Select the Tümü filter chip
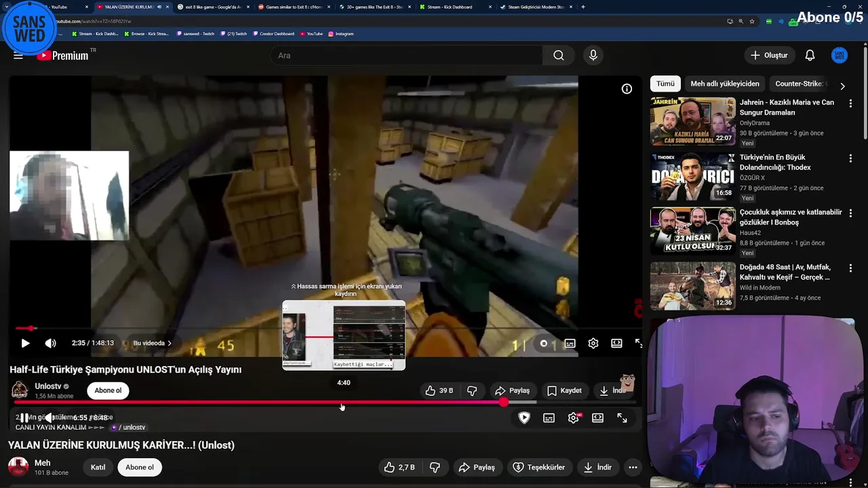This screenshot has height=488, width=868. point(665,84)
